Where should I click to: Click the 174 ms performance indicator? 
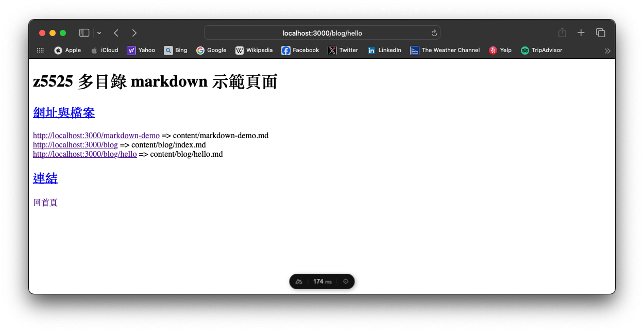point(322,281)
